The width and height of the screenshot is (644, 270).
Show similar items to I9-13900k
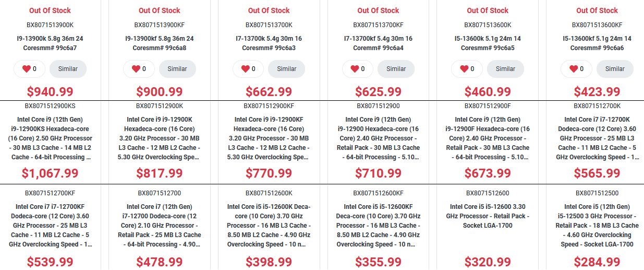coord(68,69)
